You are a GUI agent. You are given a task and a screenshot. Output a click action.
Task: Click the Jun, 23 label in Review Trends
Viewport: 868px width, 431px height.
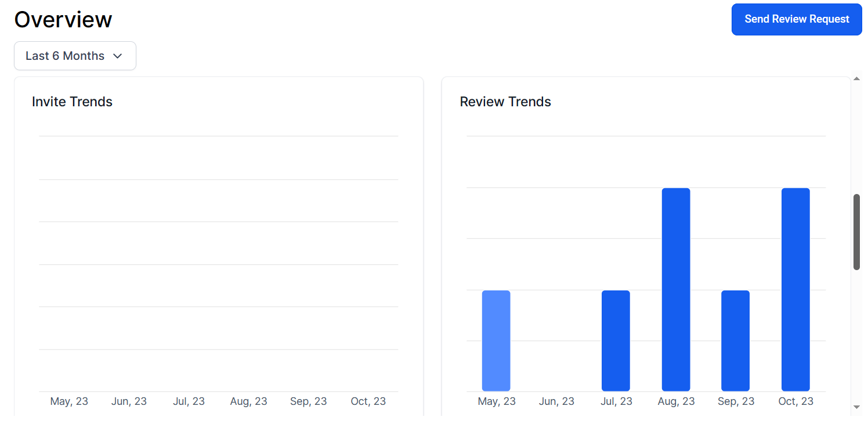point(556,401)
